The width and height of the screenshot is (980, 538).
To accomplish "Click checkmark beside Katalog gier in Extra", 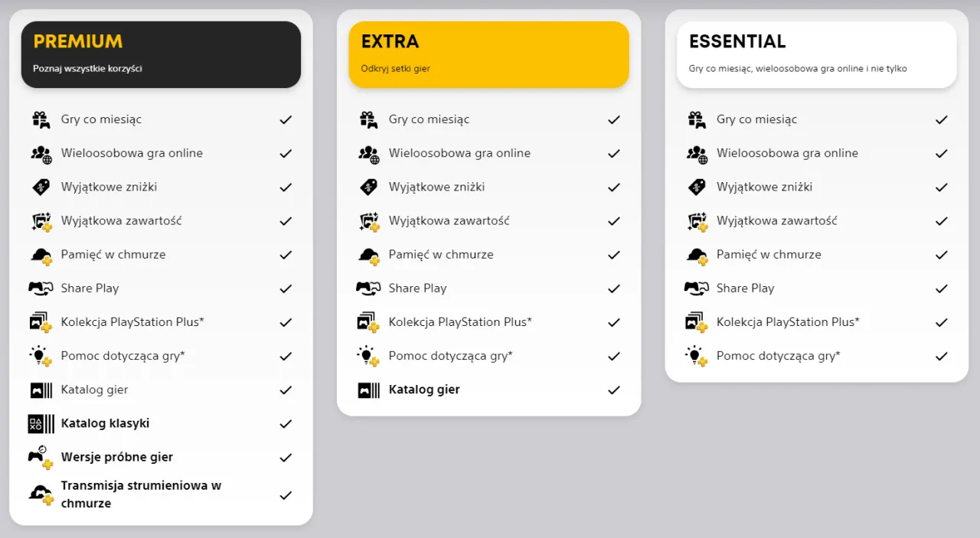I will point(613,390).
